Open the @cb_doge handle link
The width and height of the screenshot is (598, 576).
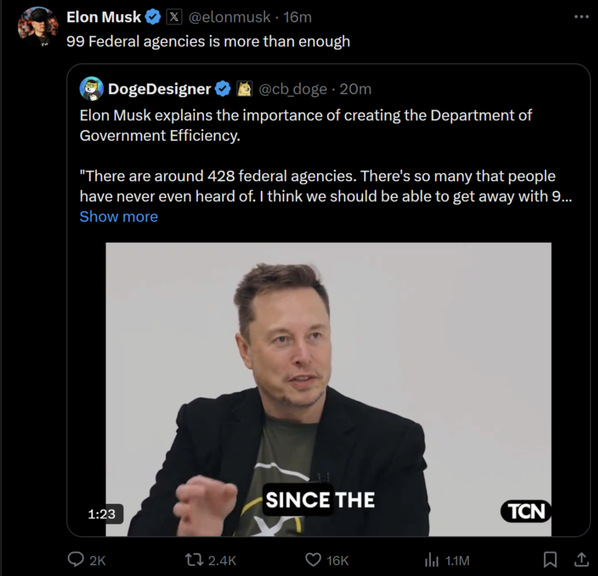pyautogui.click(x=293, y=89)
